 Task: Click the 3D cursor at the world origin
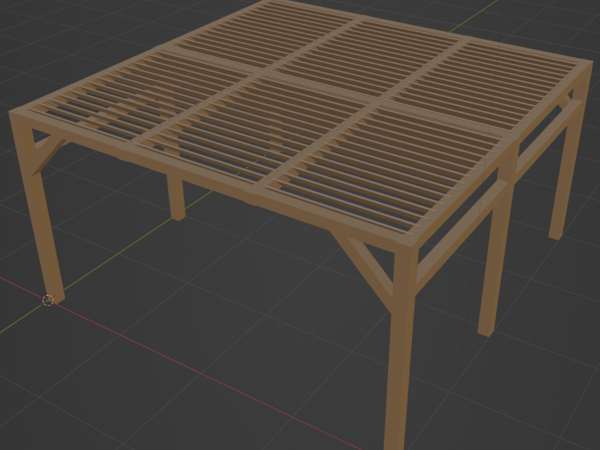click(48, 300)
